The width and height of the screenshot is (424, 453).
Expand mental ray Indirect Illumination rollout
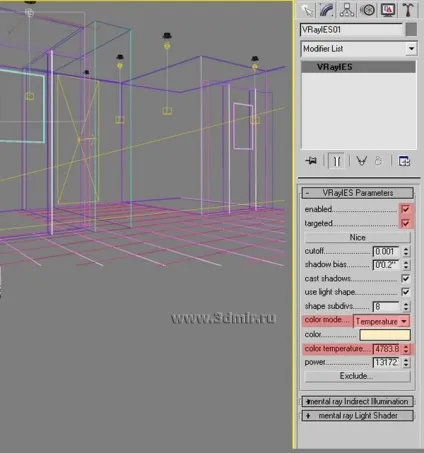pos(357,401)
